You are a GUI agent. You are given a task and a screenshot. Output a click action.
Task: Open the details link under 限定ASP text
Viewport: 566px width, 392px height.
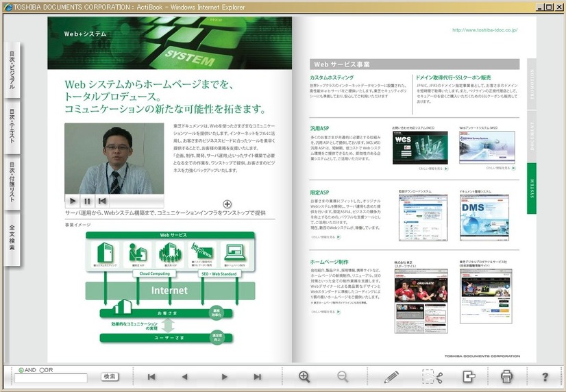[325, 237]
